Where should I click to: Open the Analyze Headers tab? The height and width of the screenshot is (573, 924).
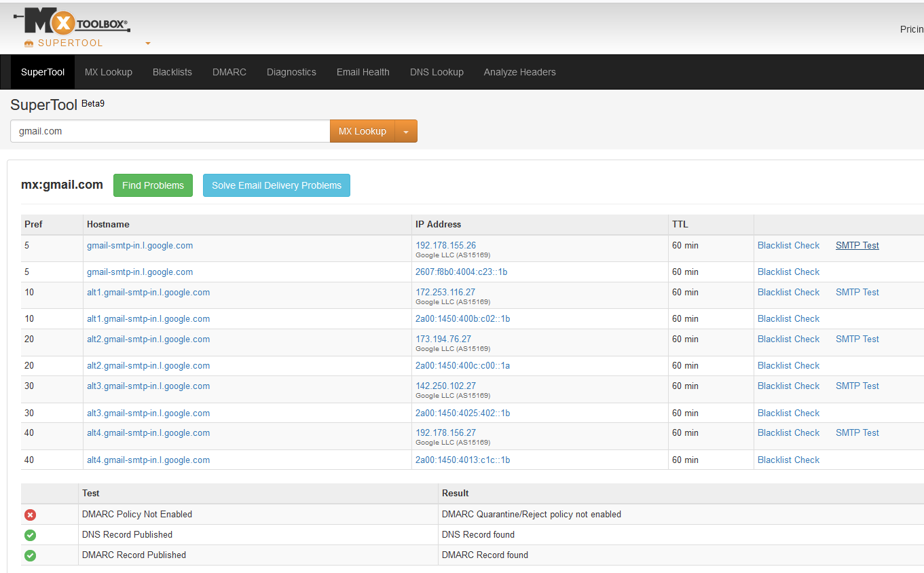(x=520, y=72)
